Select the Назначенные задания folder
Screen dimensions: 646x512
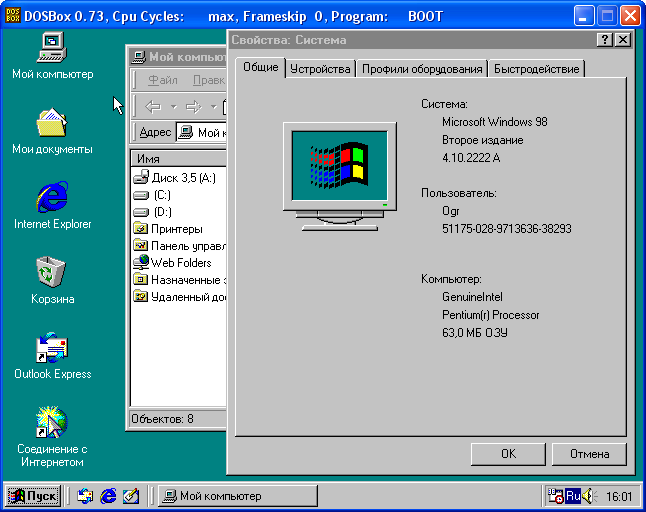click(x=180, y=280)
